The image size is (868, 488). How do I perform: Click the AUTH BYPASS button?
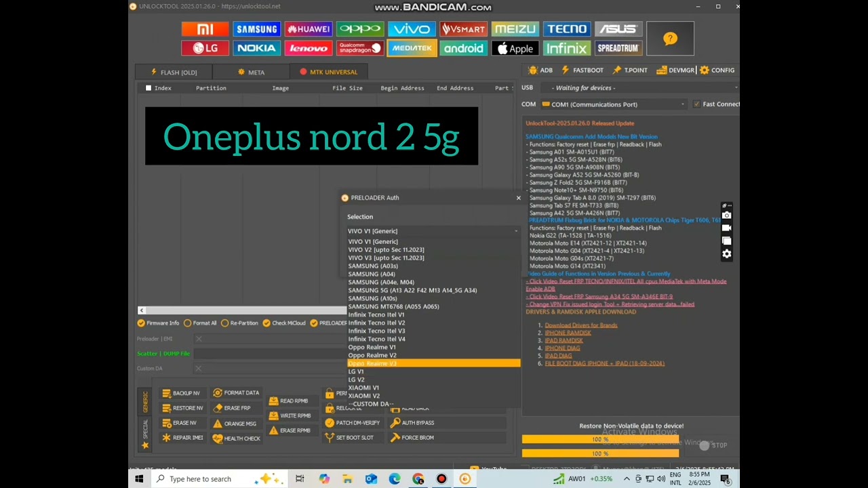[448, 423]
